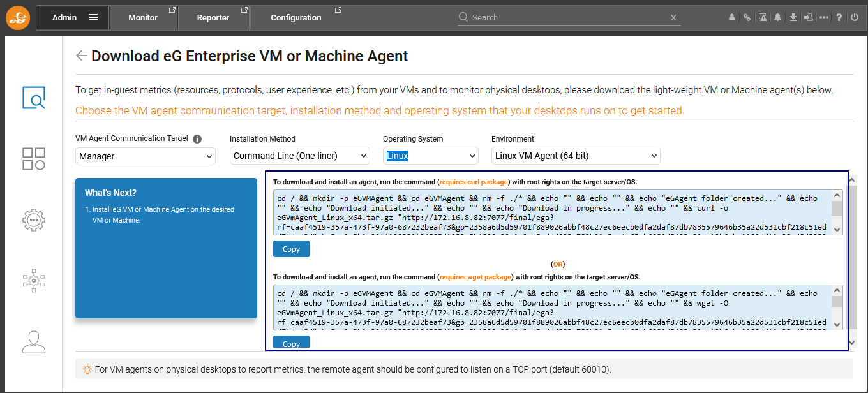The image size is (868, 393).
Task: Click the "requires wget package" text
Action: coord(475,277)
